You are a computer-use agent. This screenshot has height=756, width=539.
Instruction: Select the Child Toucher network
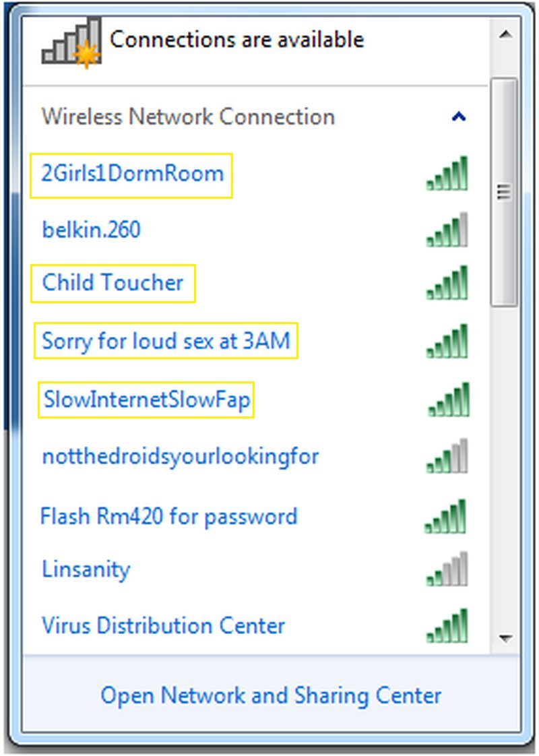pos(113,283)
